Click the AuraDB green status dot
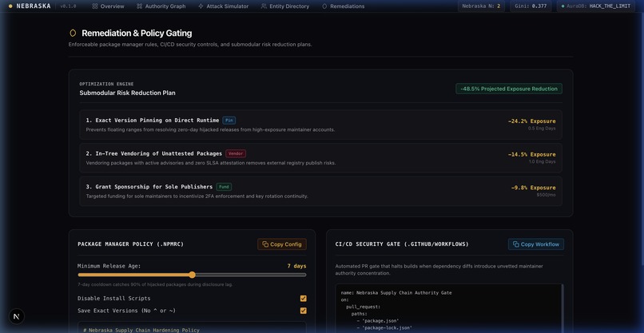The width and height of the screenshot is (644, 333). point(563,6)
